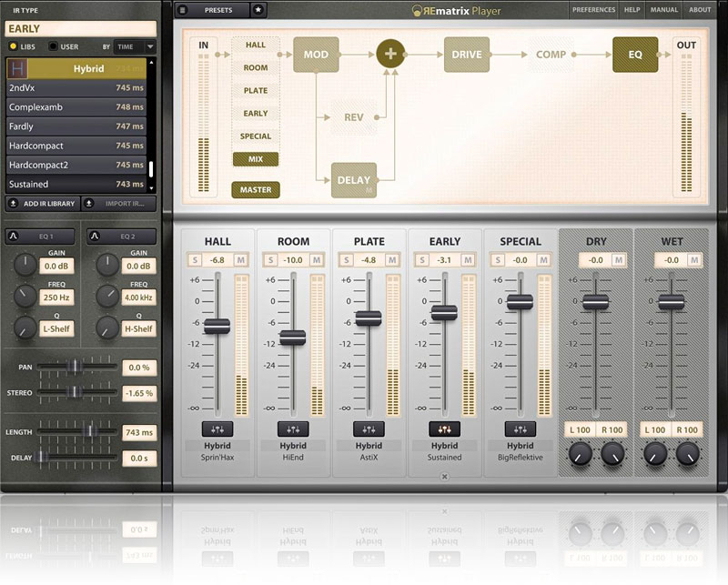Screen dimensions: 728x585
Task: Open the EARLY IR type selector
Action: (79, 28)
